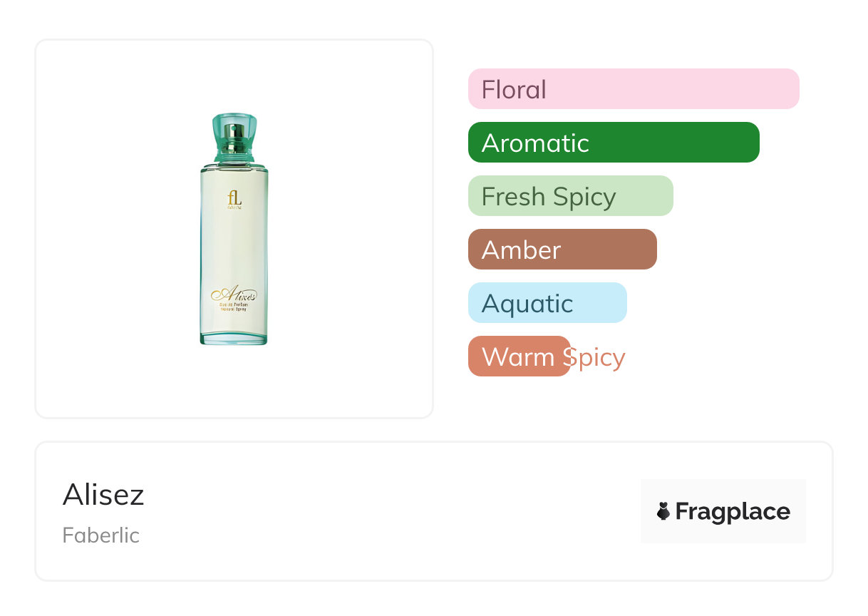868x616 pixels.
Task: Click the Fragplace wordmark text
Action: click(733, 511)
